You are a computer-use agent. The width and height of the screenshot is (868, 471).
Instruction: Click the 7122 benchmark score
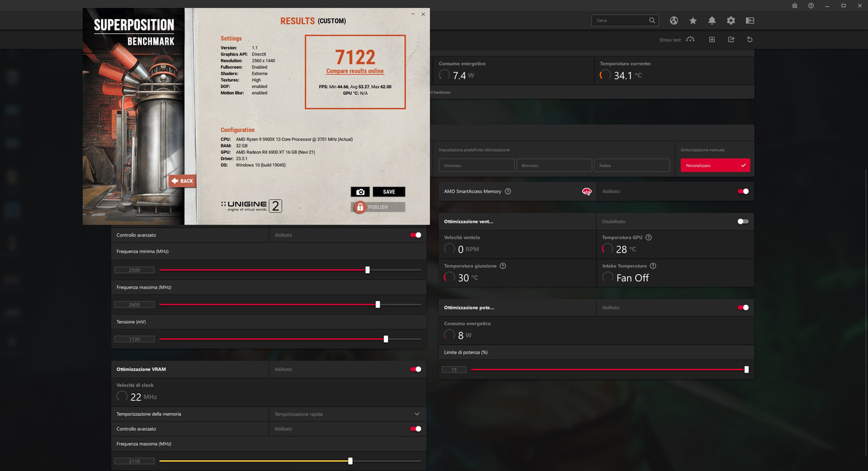pyautogui.click(x=355, y=57)
